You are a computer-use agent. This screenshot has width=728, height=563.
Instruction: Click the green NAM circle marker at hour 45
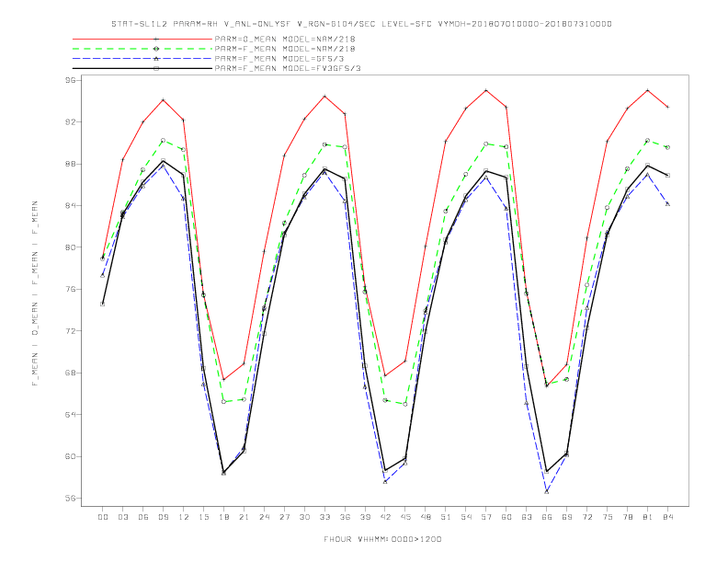tap(405, 404)
